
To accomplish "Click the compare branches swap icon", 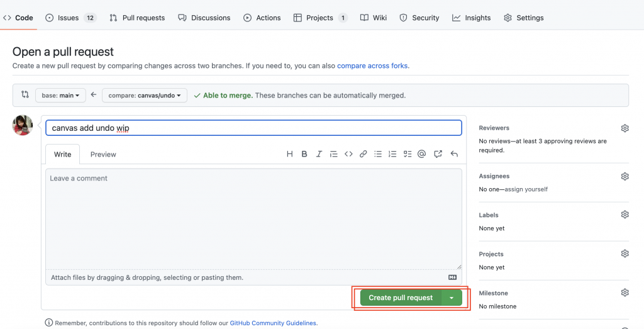I will pos(25,94).
